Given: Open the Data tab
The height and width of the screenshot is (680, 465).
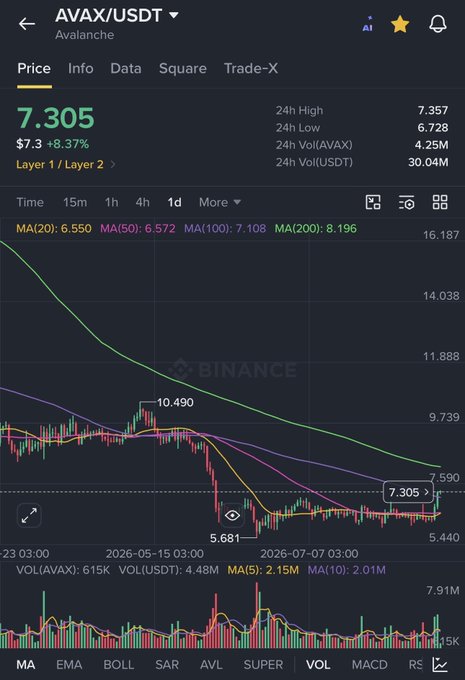Looking at the screenshot, I should pos(126,68).
